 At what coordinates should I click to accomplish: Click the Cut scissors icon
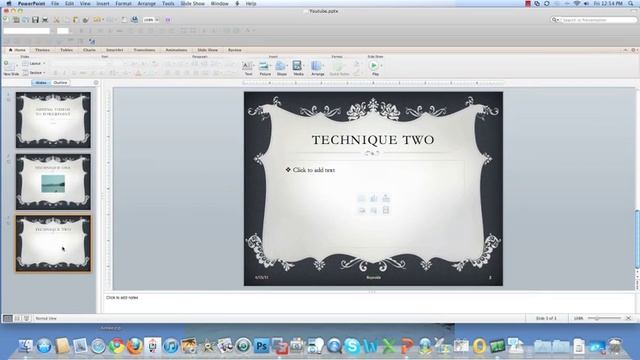(x=57, y=20)
